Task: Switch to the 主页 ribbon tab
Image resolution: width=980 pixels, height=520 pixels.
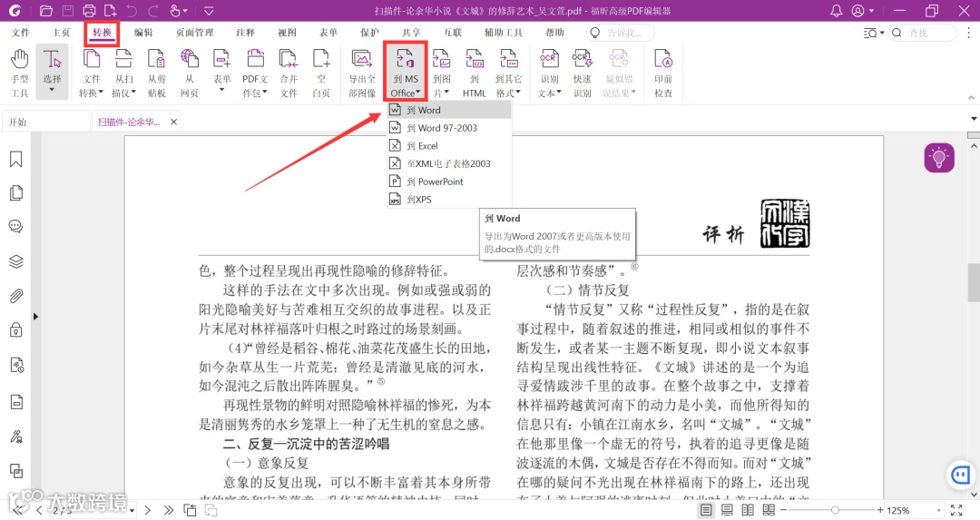Action: (61, 33)
